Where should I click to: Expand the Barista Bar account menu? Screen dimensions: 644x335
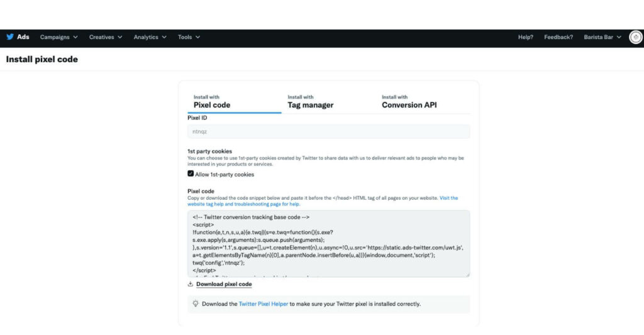click(602, 37)
